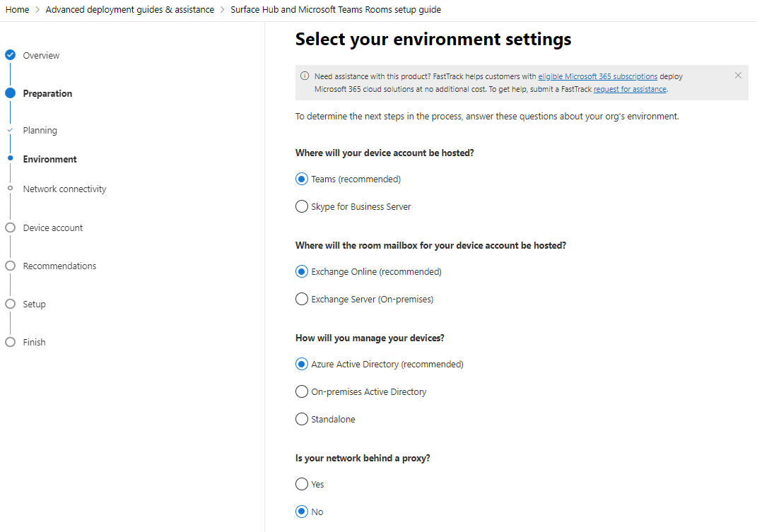Image resolution: width=757 pixels, height=532 pixels.
Task: Click the Overview completed checkmark icon
Action: pos(10,55)
